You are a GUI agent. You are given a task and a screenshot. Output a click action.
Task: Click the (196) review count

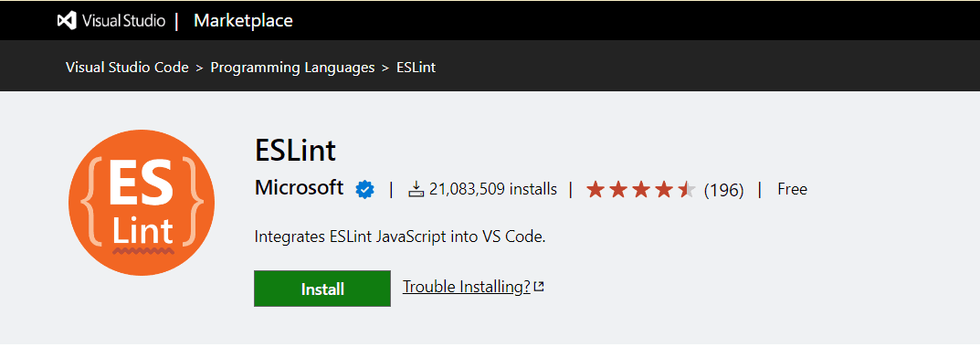(723, 189)
